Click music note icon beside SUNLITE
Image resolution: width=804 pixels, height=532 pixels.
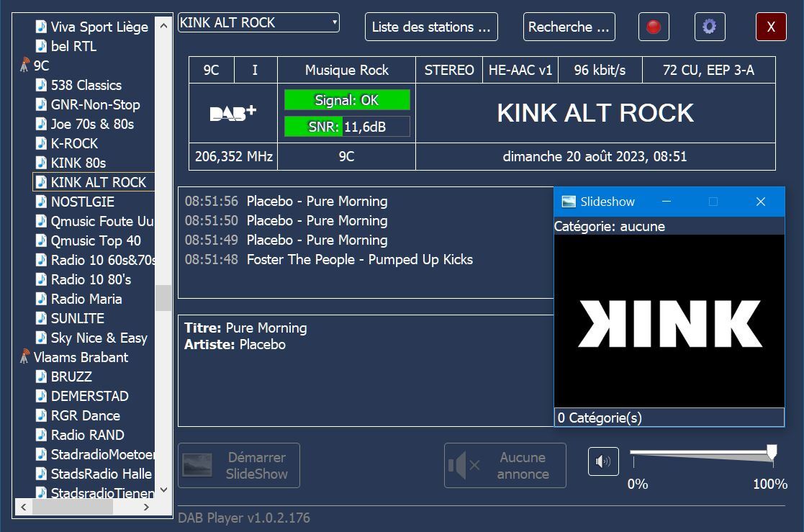click(41, 318)
